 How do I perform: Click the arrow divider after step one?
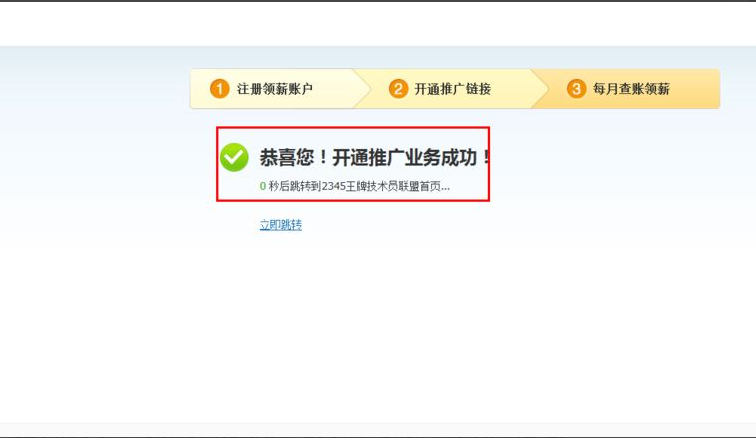pos(362,89)
